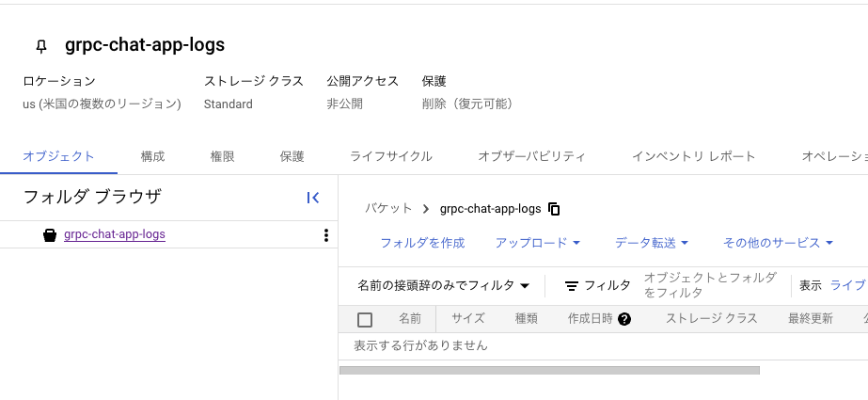The width and height of the screenshot is (868, 400).
Task: Click the bucket icon in folder browser
Action: pyautogui.click(x=50, y=235)
